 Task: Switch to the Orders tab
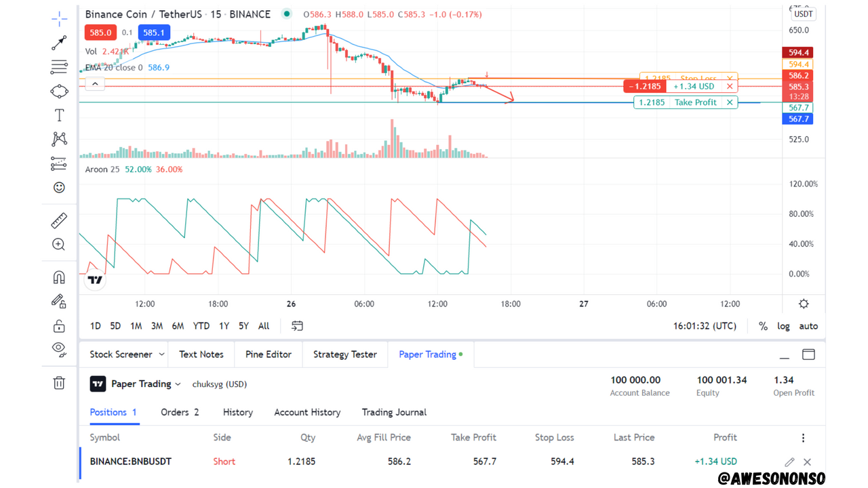[180, 412]
